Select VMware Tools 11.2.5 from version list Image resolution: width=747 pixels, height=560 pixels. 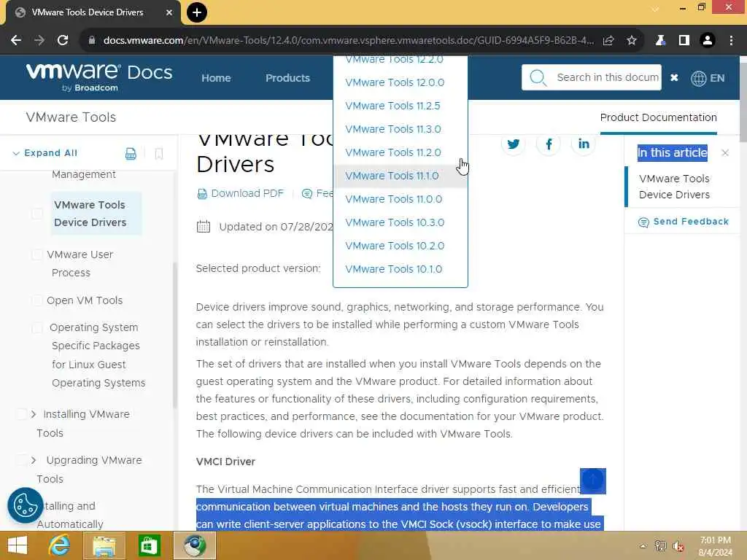(x=392, y=106)
